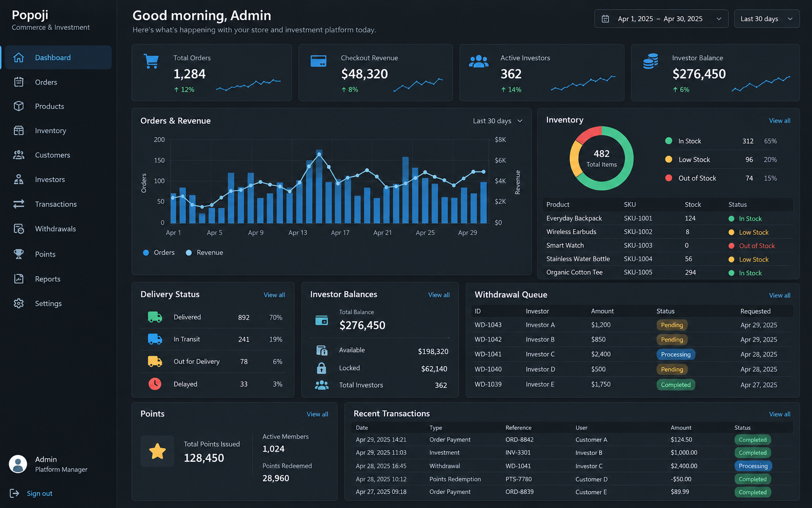Click the yellow Out for Delivery truck icon
812x508 pixels.
(x=155, y=361)
